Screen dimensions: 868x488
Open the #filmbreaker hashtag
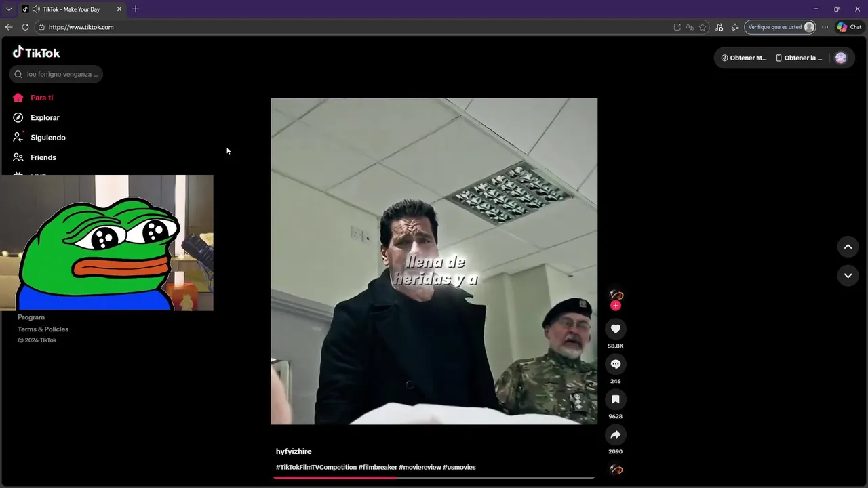(378, 467)
